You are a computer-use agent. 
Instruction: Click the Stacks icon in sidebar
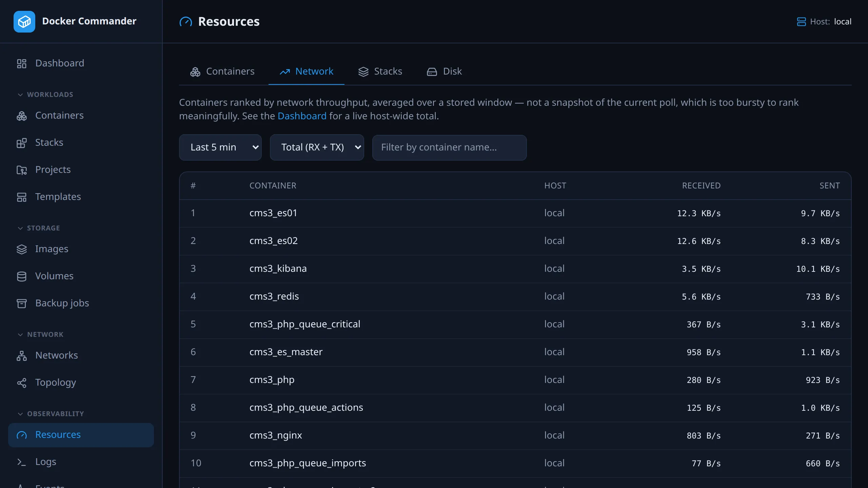pyautogui.click(x=22, y=143)
